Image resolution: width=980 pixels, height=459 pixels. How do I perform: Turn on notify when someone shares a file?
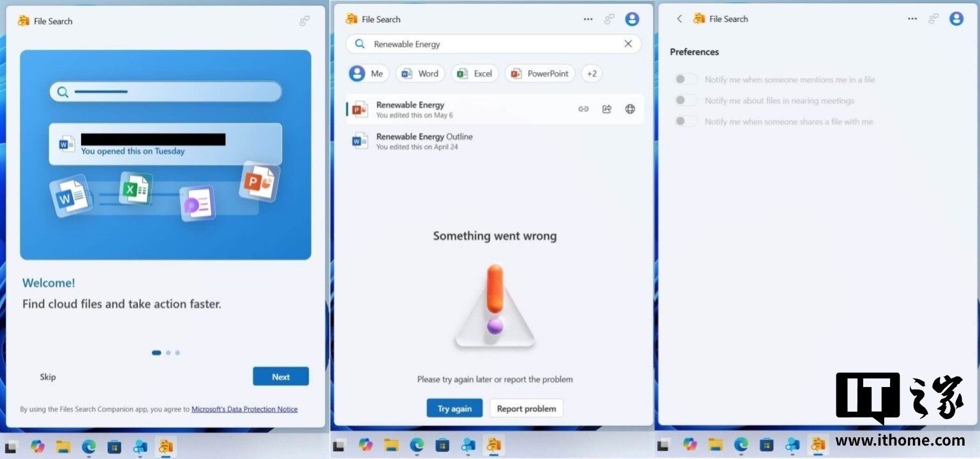687,121
